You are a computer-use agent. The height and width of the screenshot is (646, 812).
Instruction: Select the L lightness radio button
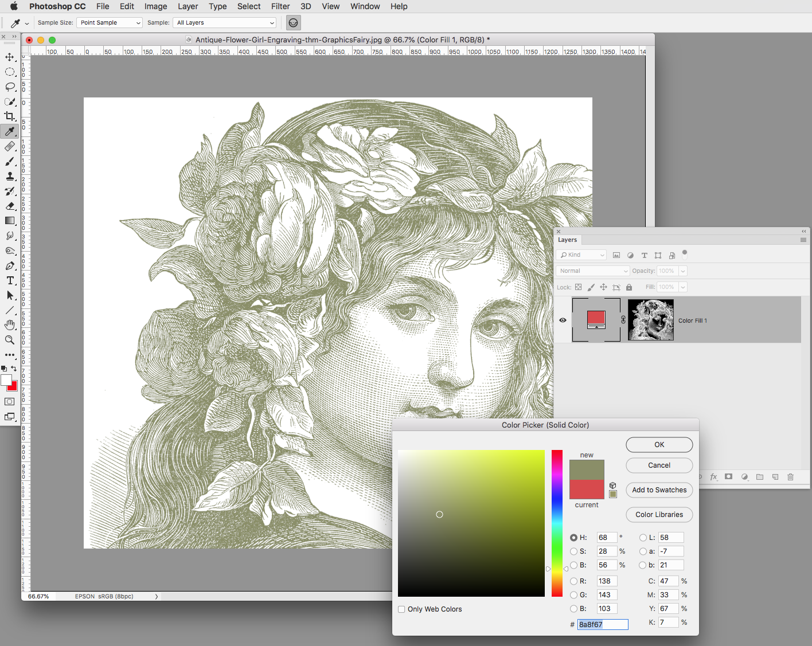(x=643, y=538)
